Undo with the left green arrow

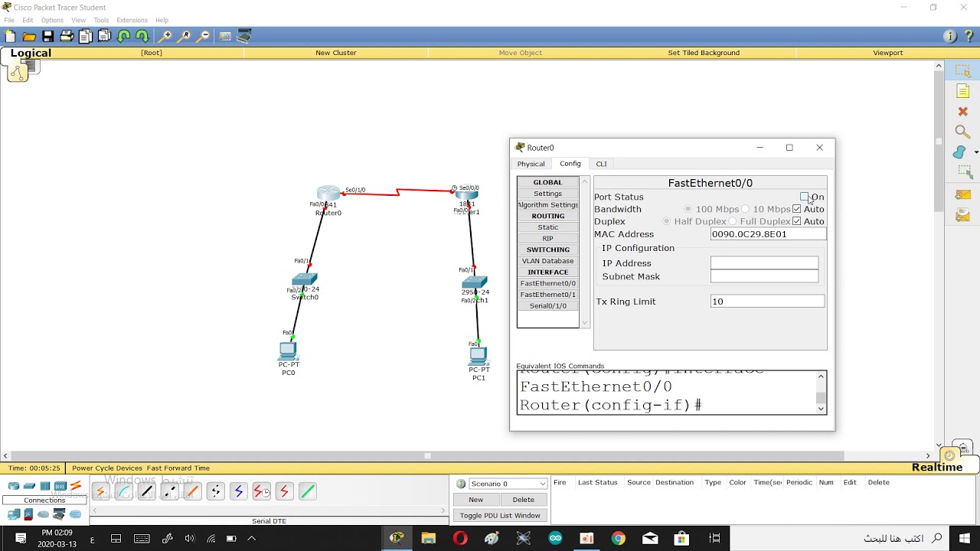(x=123, y=36)
